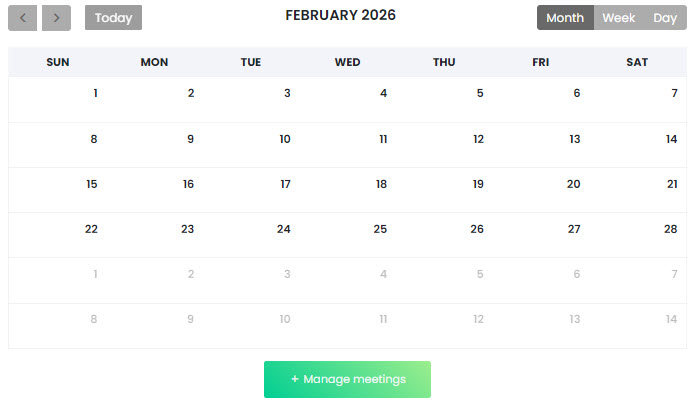Select Friday February 13
The width and height of the screenshot is (692, 403).
[x=574, y=139]
